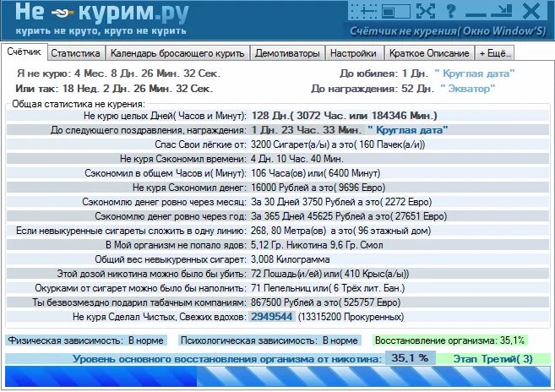Click the 'Круглая дата' anniversary link
The height and width of the screenshot is (392, 555).
(473, 73)
